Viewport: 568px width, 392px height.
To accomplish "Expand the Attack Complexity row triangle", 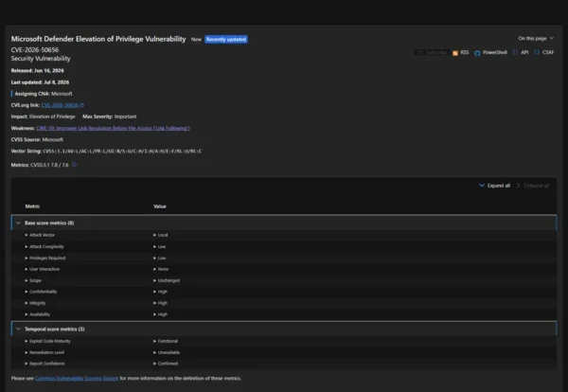I will click(27, 246).
